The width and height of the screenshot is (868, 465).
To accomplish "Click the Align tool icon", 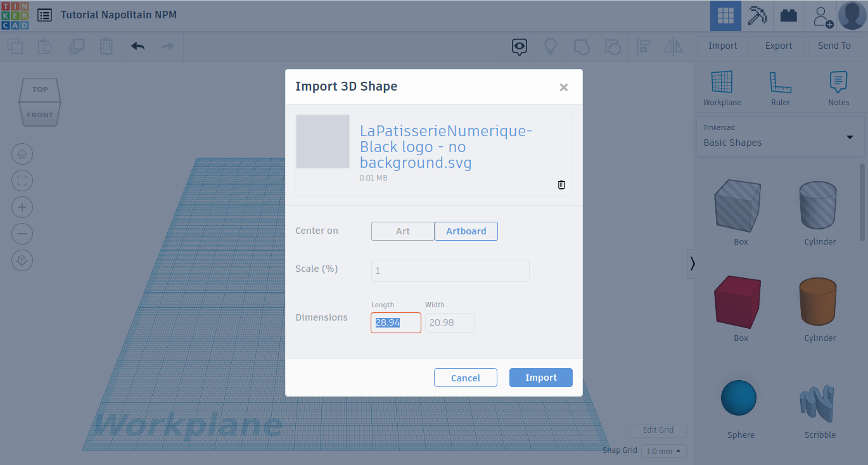I will (643, 46).
